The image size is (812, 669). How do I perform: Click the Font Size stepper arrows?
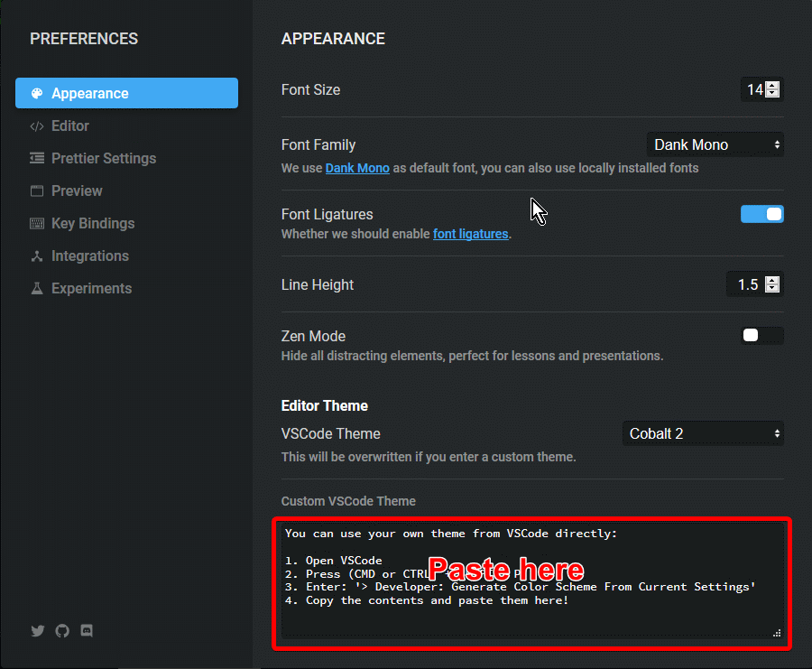(772, 89)
